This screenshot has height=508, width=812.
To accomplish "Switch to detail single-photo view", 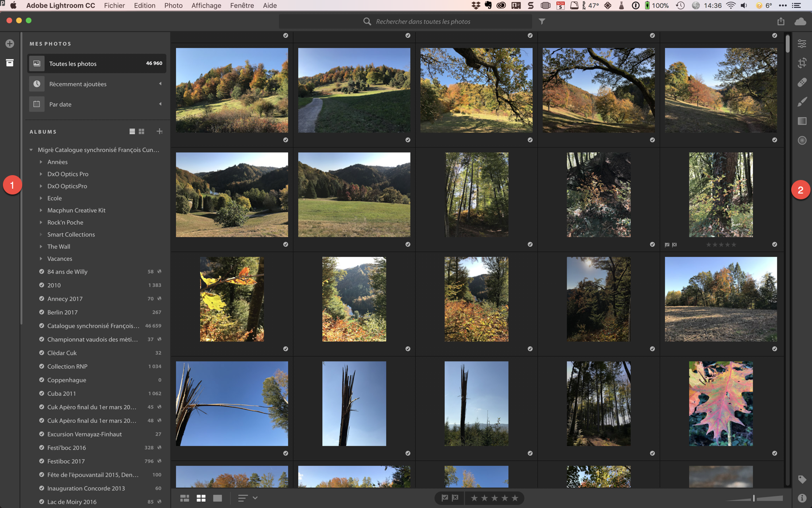I will [x=217, y=498].
